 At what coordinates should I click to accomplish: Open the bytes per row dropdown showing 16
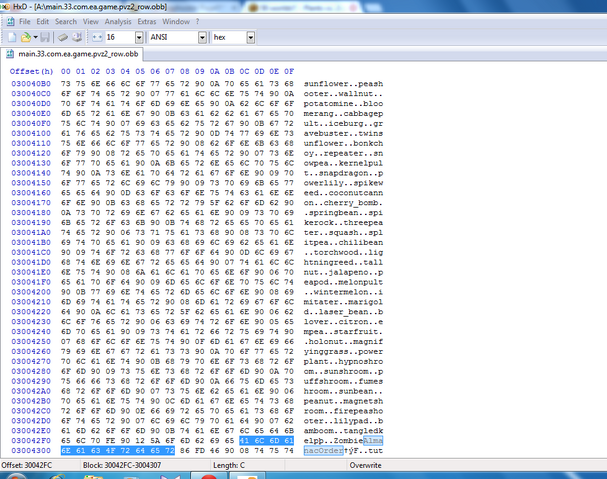point(139,38)
